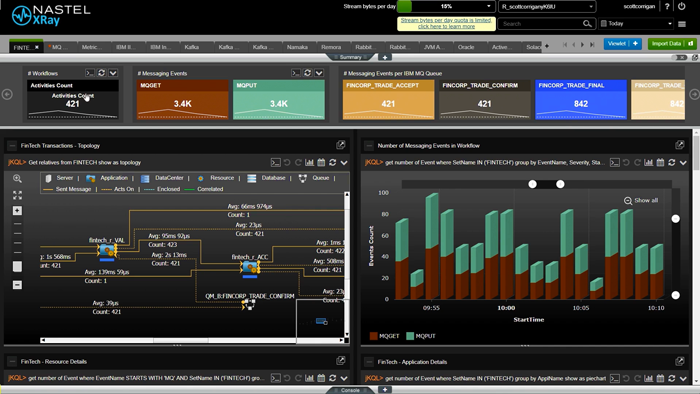The width and height of the screenshot is (700, 394).
Task: Expand Messaging Events viewlet options chevron
Action: (x=319, y=73)
